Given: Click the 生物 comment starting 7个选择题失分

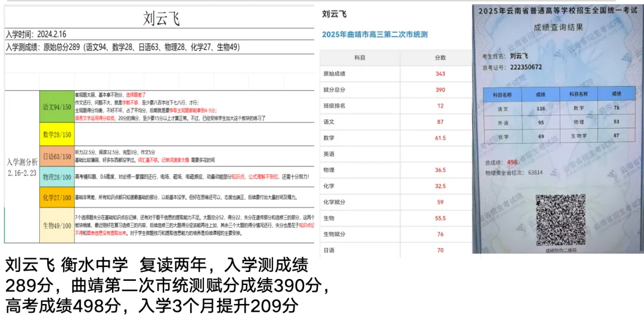Looking at the screenshot, I should pos(194,225).
